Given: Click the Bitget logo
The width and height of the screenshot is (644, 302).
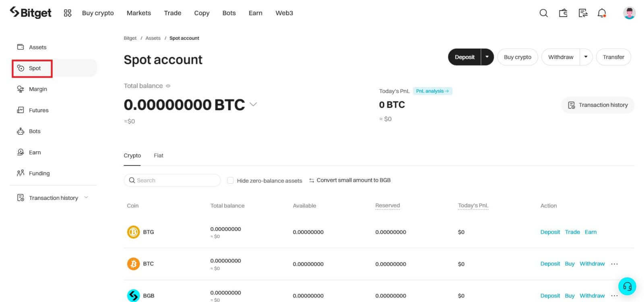Looking at the screenshot, I should pyautogui.click(x=31, y=13).
